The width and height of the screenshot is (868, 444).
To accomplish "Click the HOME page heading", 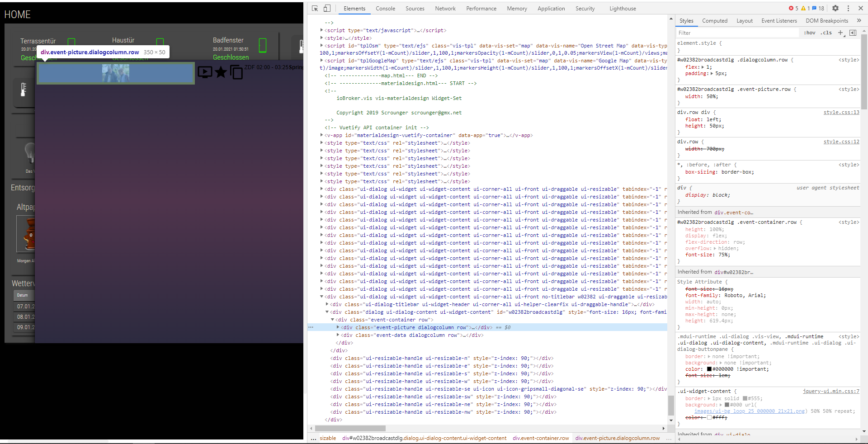I will click(x=17, y=14).
